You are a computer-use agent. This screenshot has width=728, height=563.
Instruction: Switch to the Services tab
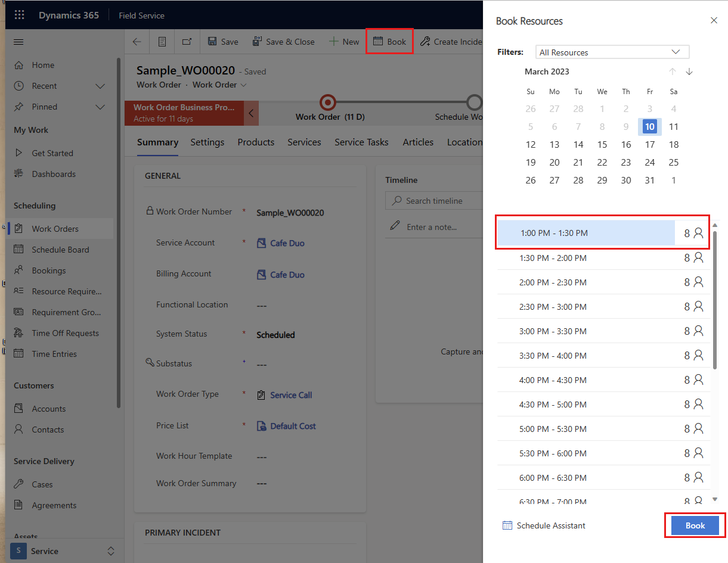(304, 142)
